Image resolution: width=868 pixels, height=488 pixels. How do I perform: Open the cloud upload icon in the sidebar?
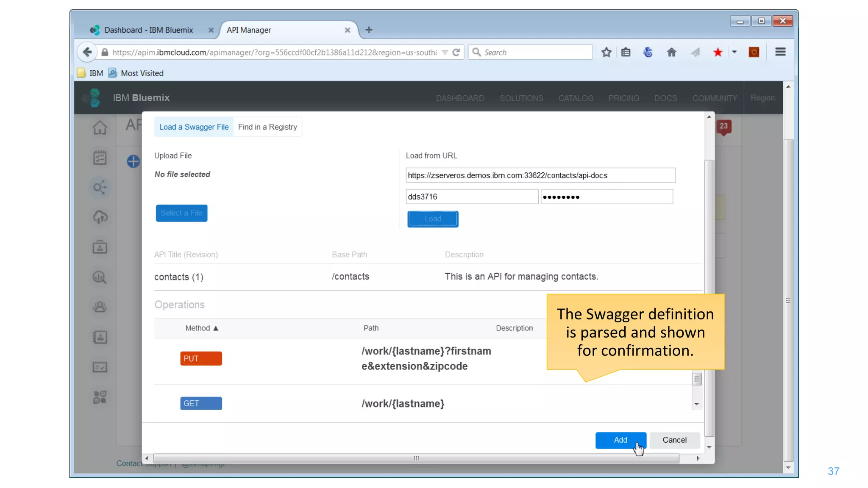100,217
